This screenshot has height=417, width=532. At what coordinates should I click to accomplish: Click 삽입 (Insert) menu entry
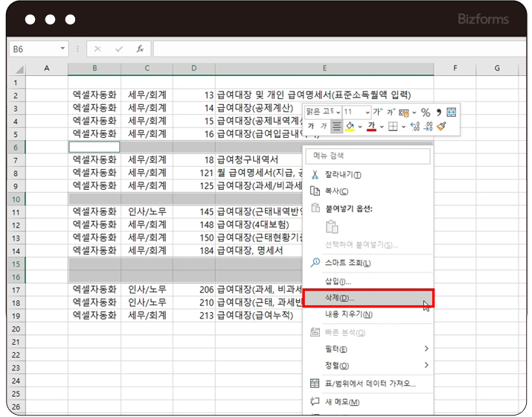coord(339,281)
